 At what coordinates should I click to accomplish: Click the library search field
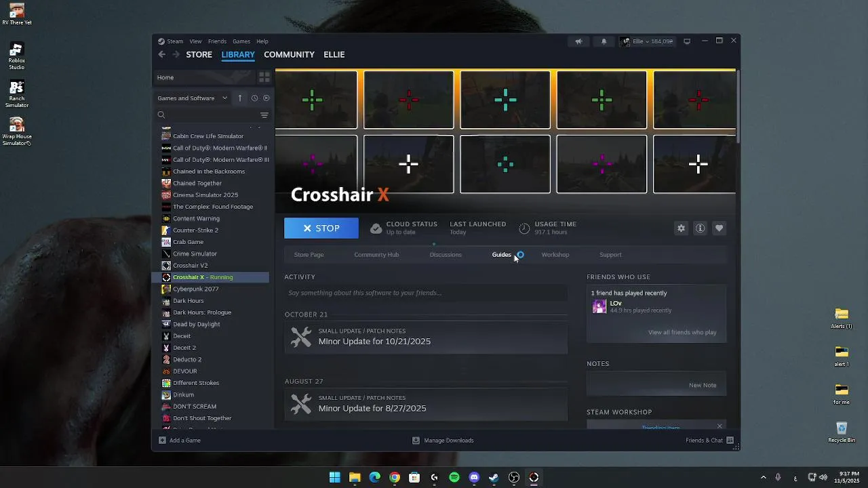[206, 115]
